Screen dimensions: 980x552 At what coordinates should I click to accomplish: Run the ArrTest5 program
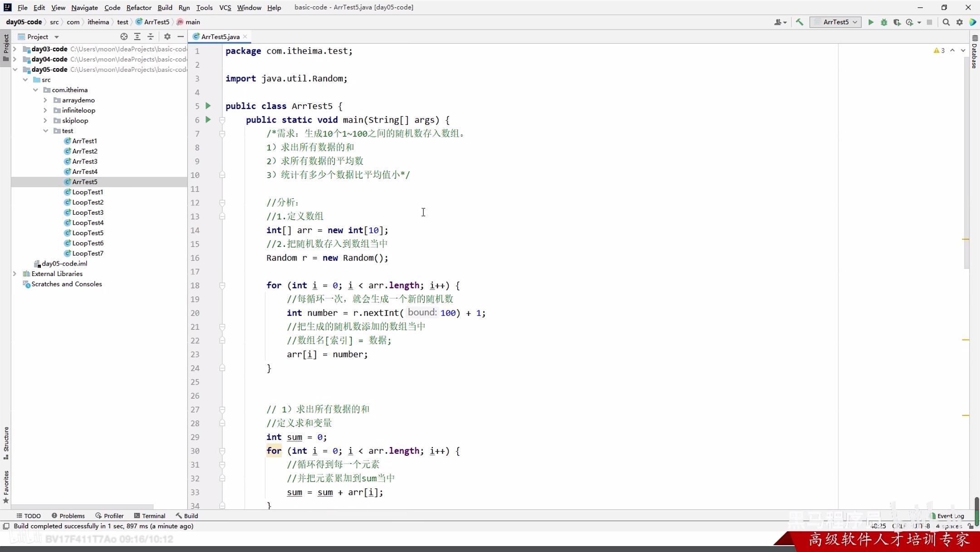[870, 22]
